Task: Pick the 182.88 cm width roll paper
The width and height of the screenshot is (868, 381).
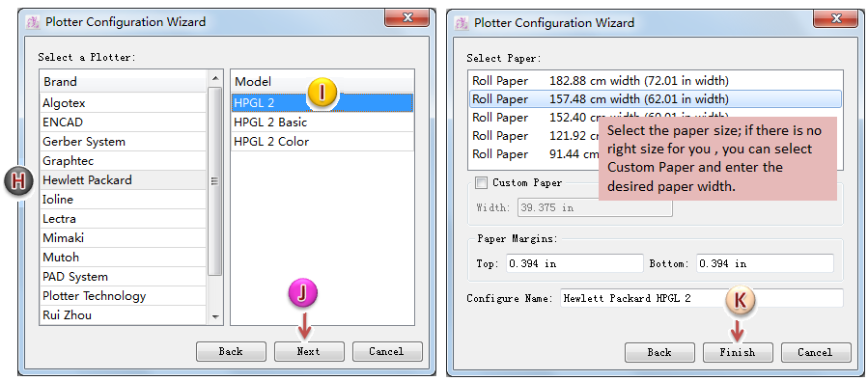Action: tap(656, 81)
